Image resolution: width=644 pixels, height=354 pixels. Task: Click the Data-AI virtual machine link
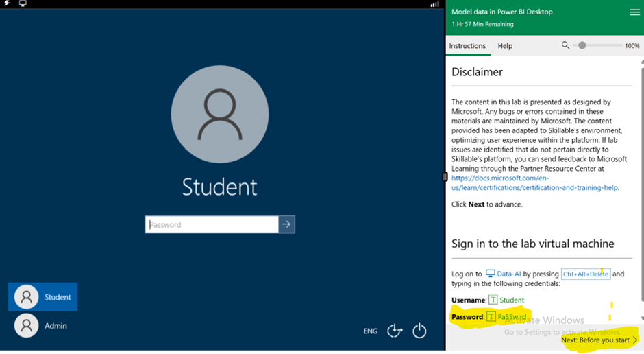(508, 274)
